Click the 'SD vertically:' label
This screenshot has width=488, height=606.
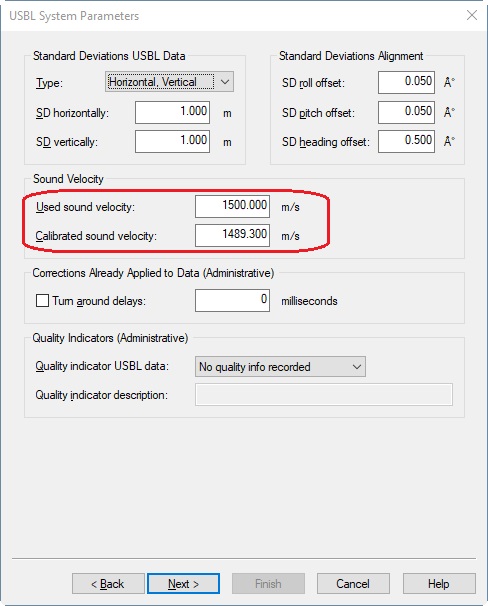click(67, 142)
